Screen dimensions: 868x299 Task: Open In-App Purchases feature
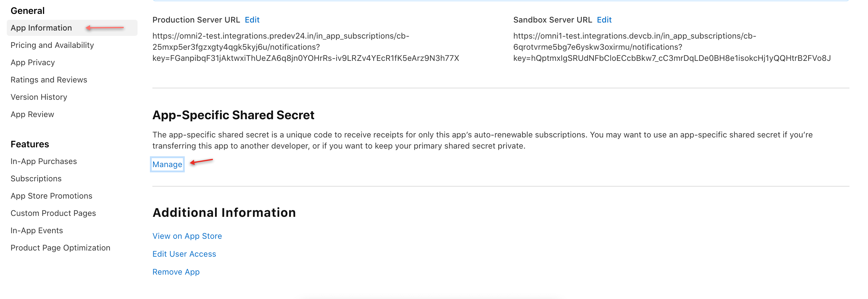(x=44, y=161)
